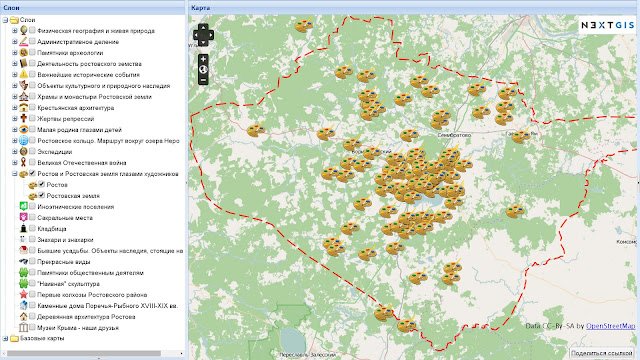Screen dimensions: 640x360
Task: Expand the Физическая география и живая природа group
Action: [15, 31]
